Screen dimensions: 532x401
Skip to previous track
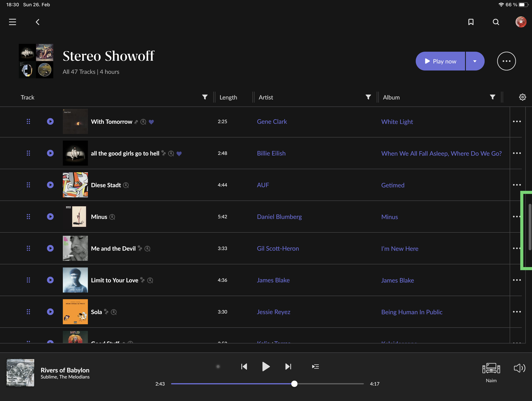[x=244, y=367]
